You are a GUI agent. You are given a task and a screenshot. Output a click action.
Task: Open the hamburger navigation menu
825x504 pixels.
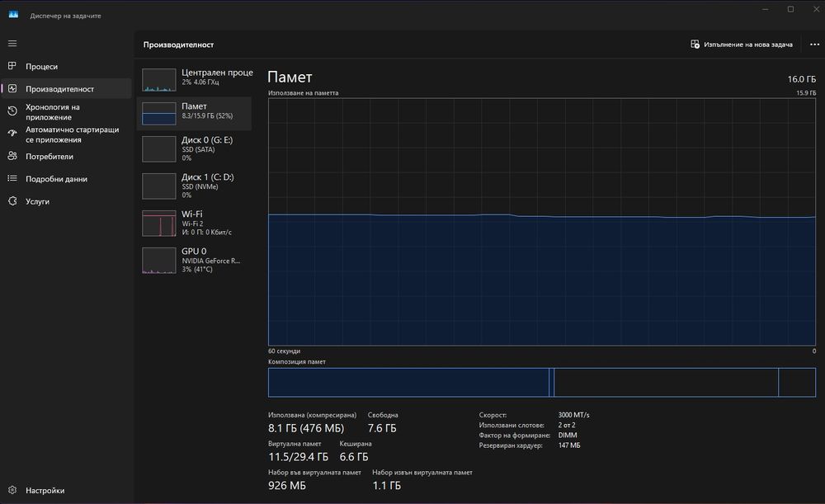[12, 44]
